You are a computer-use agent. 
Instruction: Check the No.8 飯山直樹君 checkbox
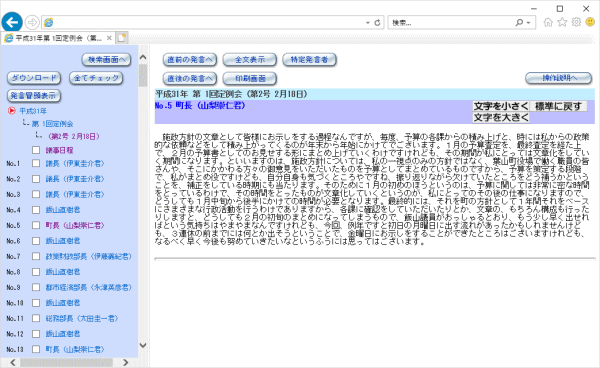(36, 272)
